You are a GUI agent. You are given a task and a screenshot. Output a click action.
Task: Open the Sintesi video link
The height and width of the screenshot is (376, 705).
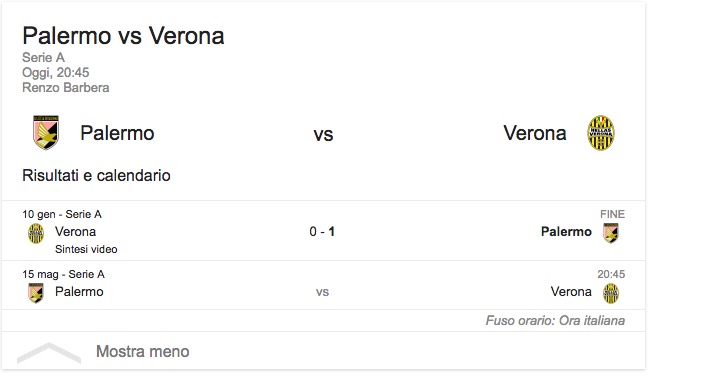[x=86, y=249]
